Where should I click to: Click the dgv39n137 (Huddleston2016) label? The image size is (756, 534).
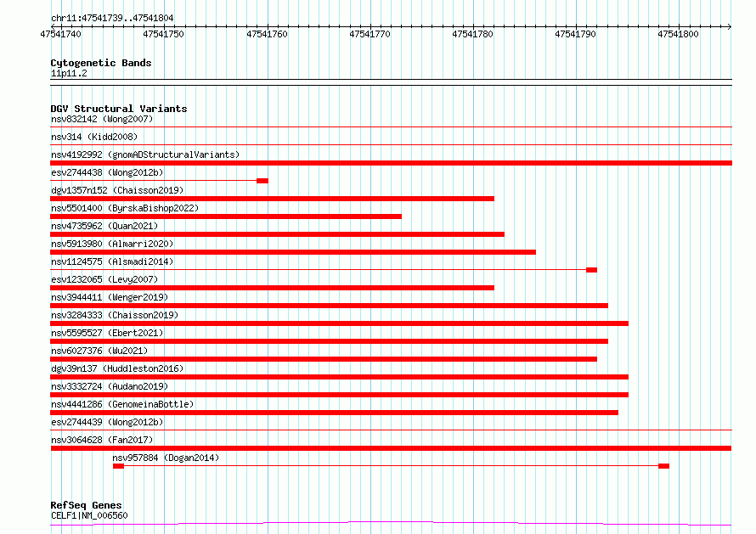(117, 368)
